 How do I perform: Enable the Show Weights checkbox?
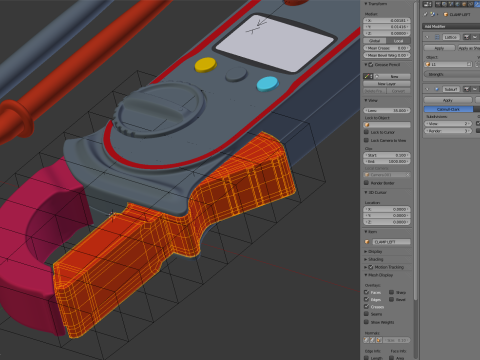pyautogui.click(x=367, y=322)
